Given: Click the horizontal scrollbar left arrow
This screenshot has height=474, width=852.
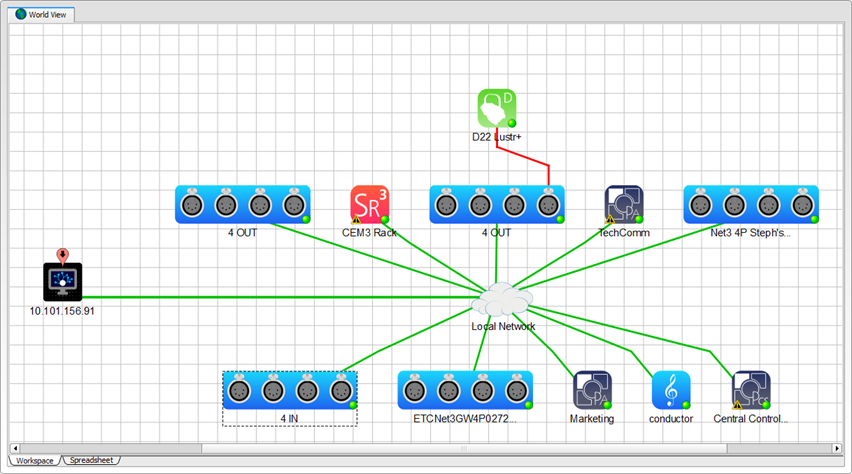Looking at the screenshot, I should pos(15,448).
